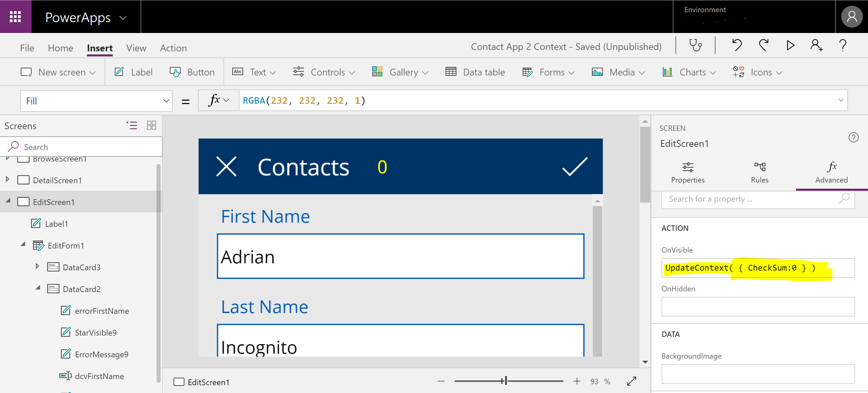This screenshot has width=868, height=393.
Task: Click the Undo arrow icon
Action: click(737, 45)
